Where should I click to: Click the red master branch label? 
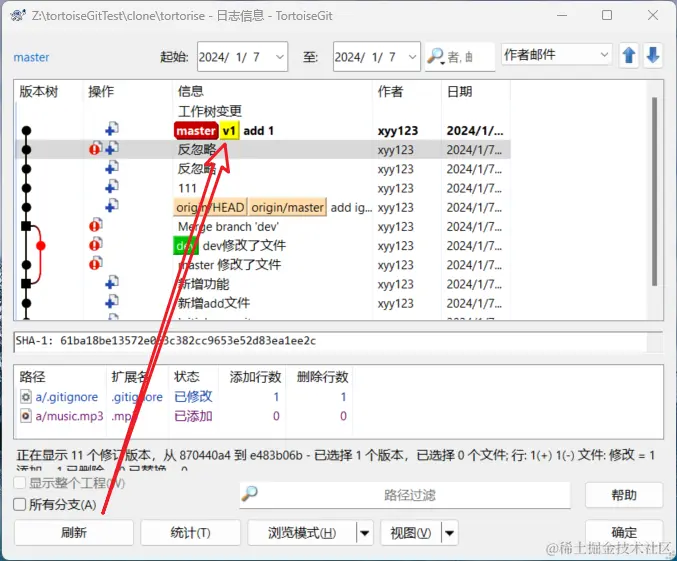tap(196, 131)
